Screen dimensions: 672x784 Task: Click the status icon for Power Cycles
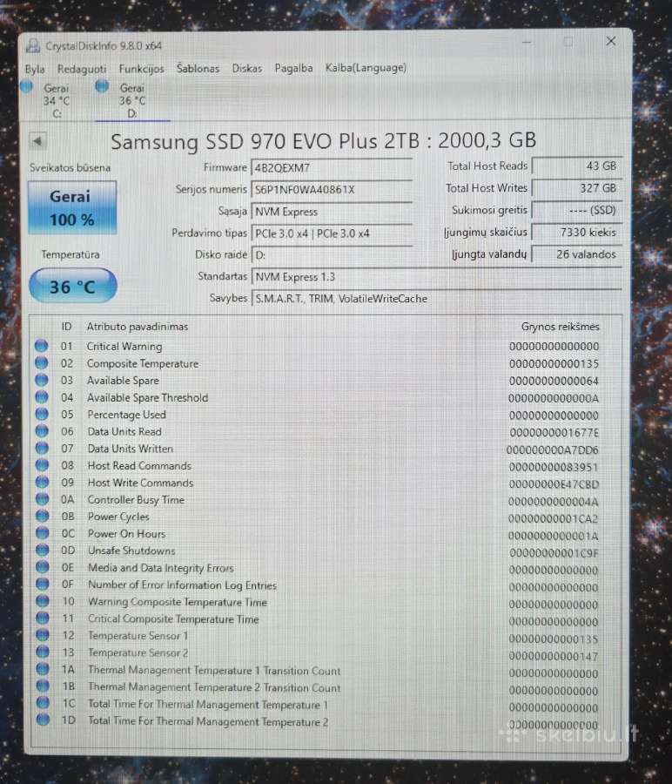42,516
